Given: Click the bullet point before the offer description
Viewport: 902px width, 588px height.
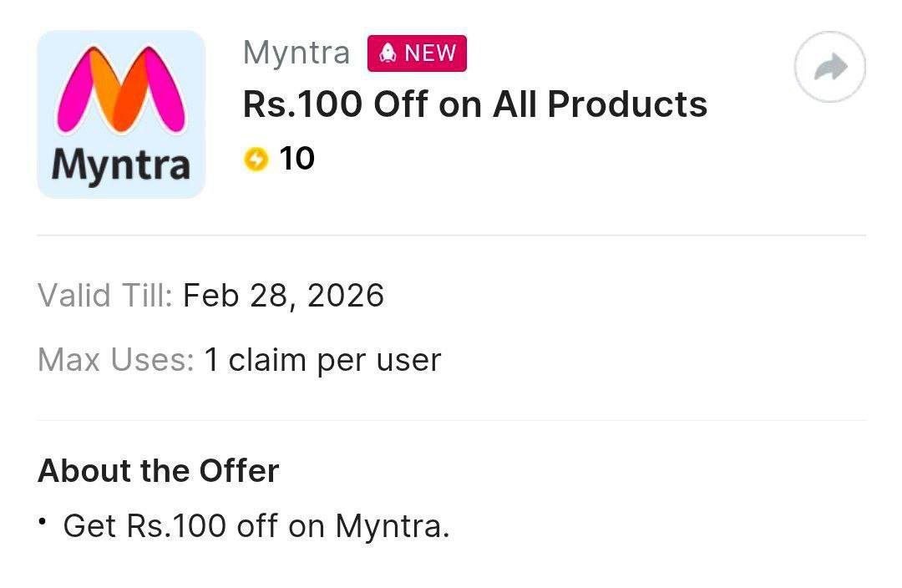Looking at the screenshot, I should [x=42, y=521].
